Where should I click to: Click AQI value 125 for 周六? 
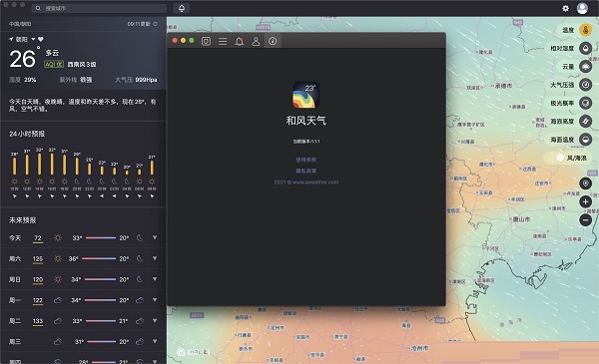(38, 259)
